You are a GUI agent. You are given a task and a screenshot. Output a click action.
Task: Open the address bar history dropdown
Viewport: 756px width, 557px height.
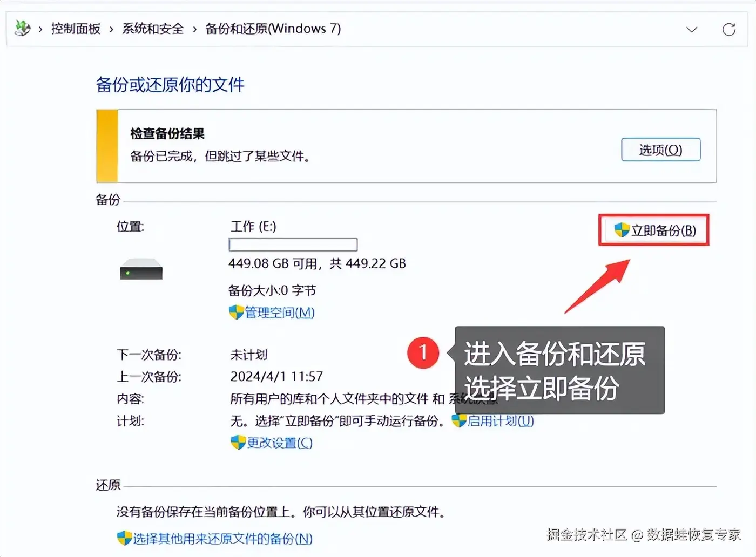click(x=692, y=29)
